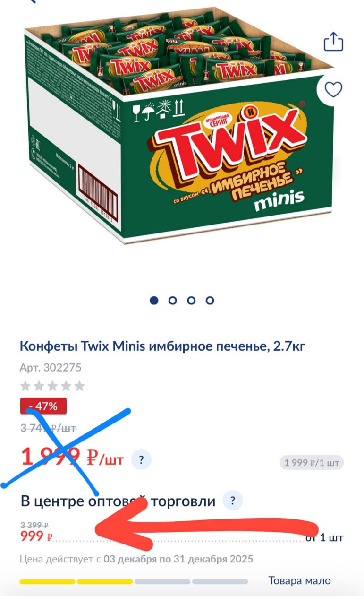Tap the wholesale price '999 ₽'
Viewport: 364px width, 605px height.
(36, 536)
